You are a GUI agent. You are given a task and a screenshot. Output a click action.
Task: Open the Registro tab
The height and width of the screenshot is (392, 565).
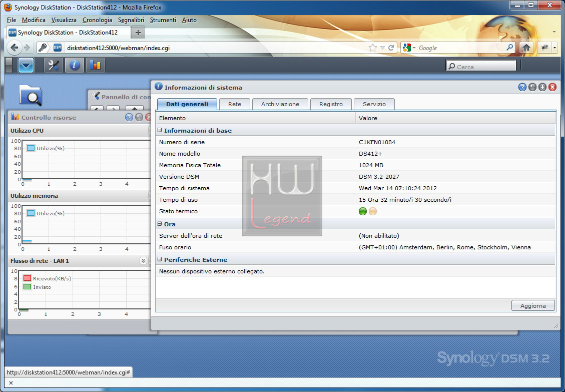tap(331, 104)
